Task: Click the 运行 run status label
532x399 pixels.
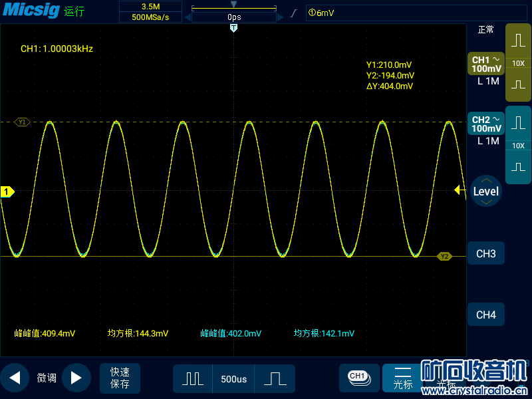Action: click(74, 12)
